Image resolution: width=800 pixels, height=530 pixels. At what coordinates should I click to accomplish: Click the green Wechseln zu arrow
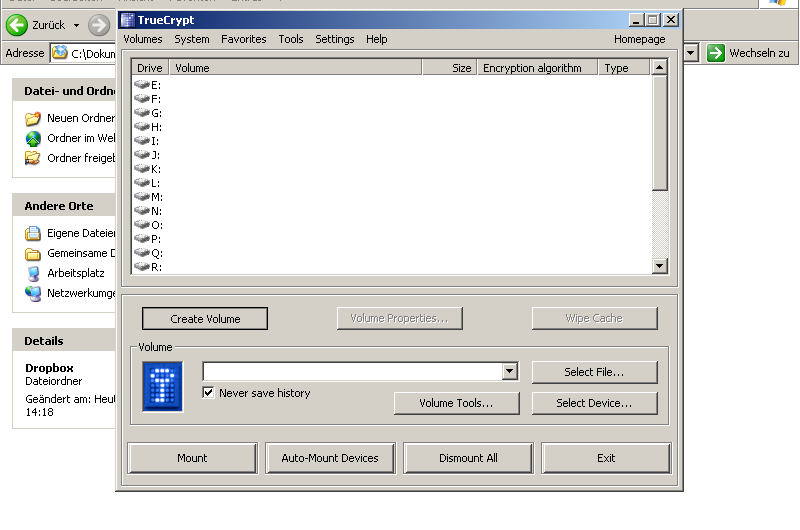point(715,53)
